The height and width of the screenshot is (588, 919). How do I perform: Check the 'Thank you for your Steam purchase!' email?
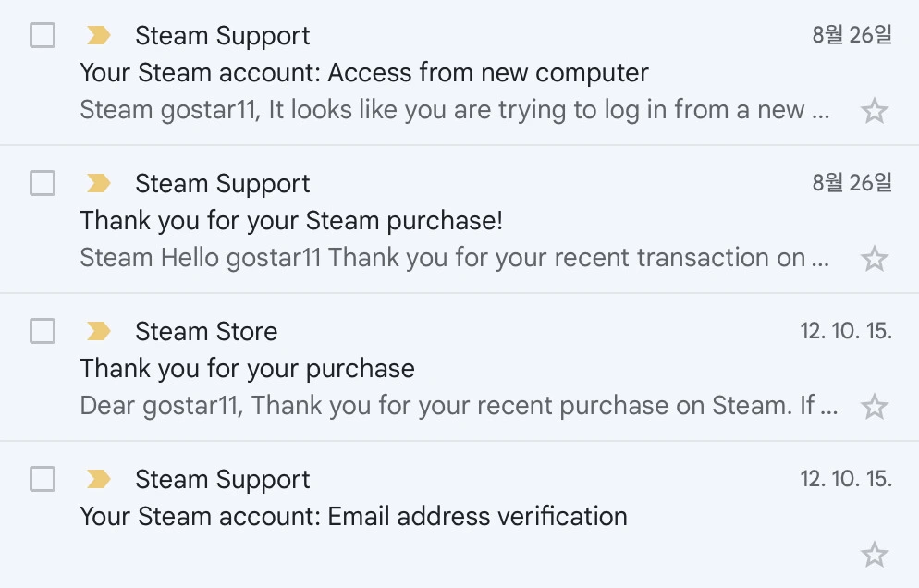pos(43,184)
